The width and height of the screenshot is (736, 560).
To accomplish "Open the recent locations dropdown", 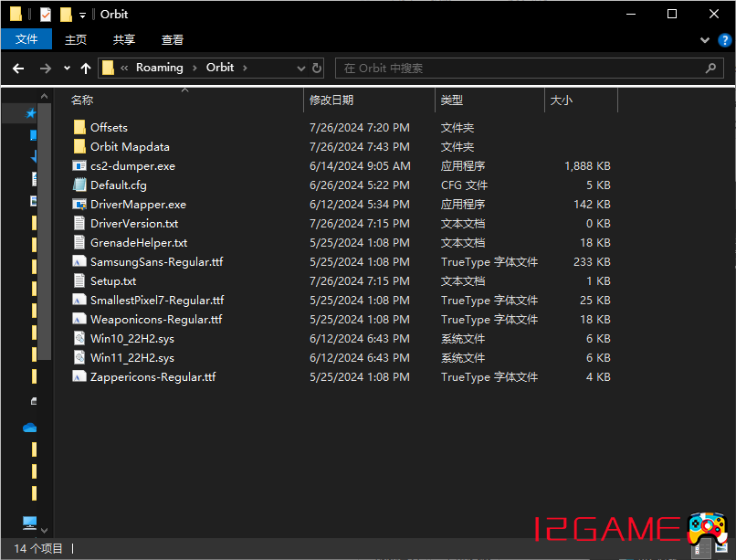I will pyautogui.click(x=68, y=69).
